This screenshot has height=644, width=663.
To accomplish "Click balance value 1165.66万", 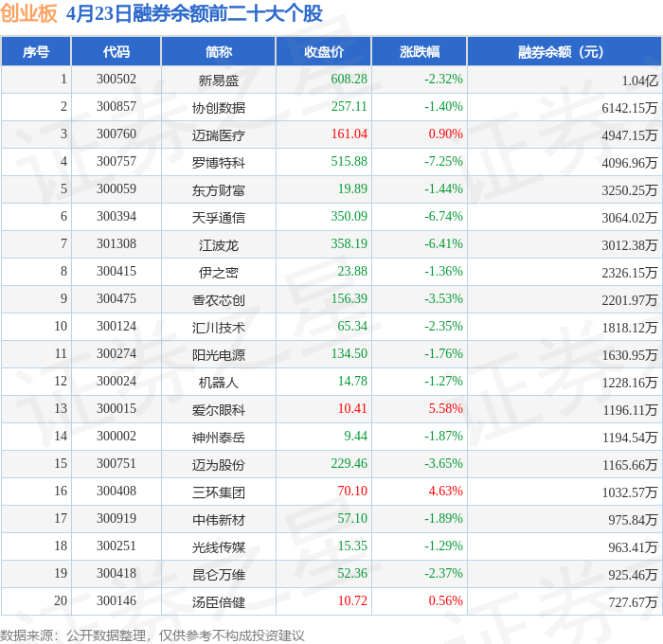I will [x=630, y=465].
